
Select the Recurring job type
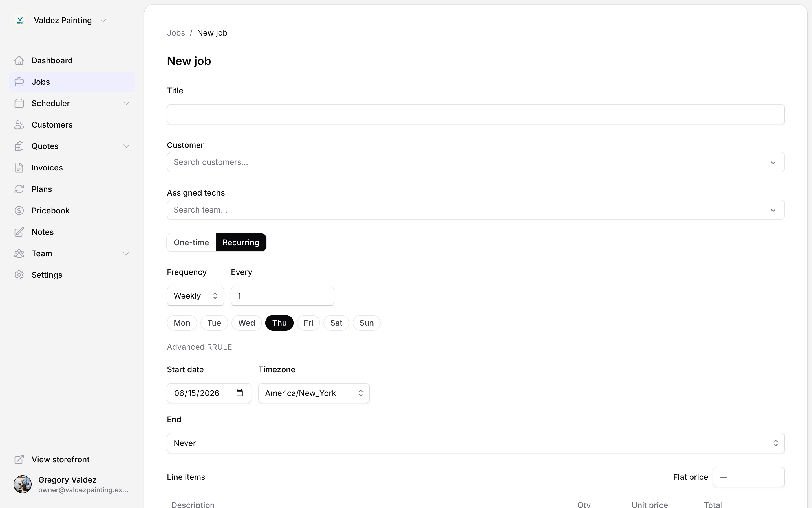tap(241, 243)
